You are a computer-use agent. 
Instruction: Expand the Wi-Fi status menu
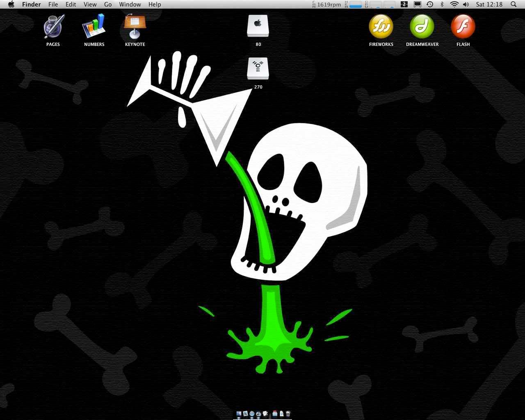tap(454, 5)
